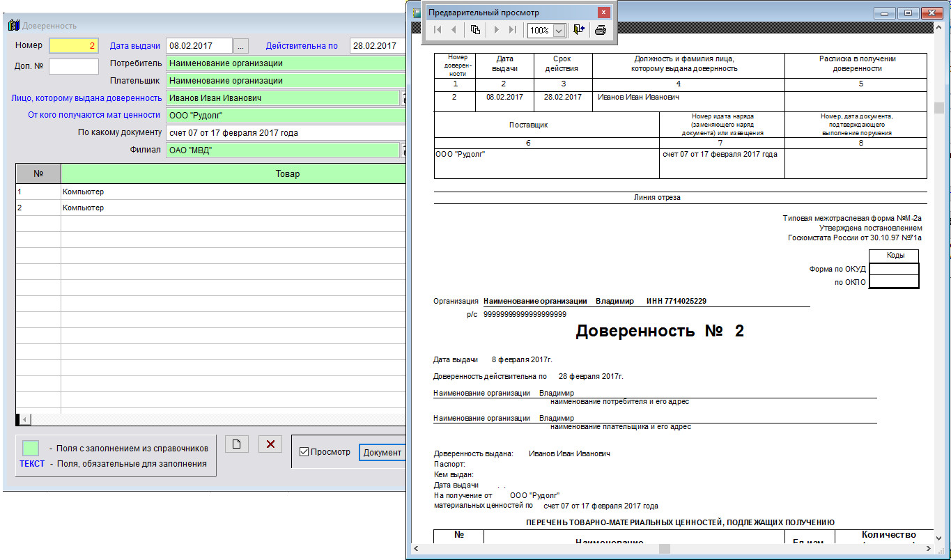
Task: Toggle the Просмотр checkbox
Action: pos(304,452)
